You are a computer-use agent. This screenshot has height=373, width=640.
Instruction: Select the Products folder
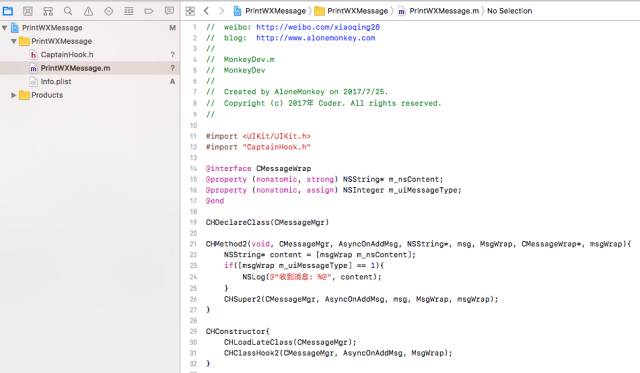coord(90,95)
